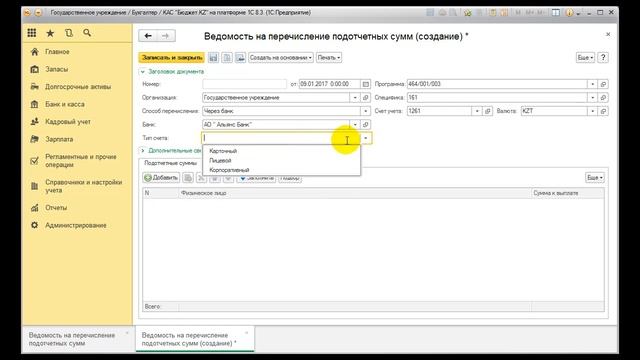Open History icon in sidebar header
Image resolution: width=640 pixels, height=360 pixels.
pos(69,33)
